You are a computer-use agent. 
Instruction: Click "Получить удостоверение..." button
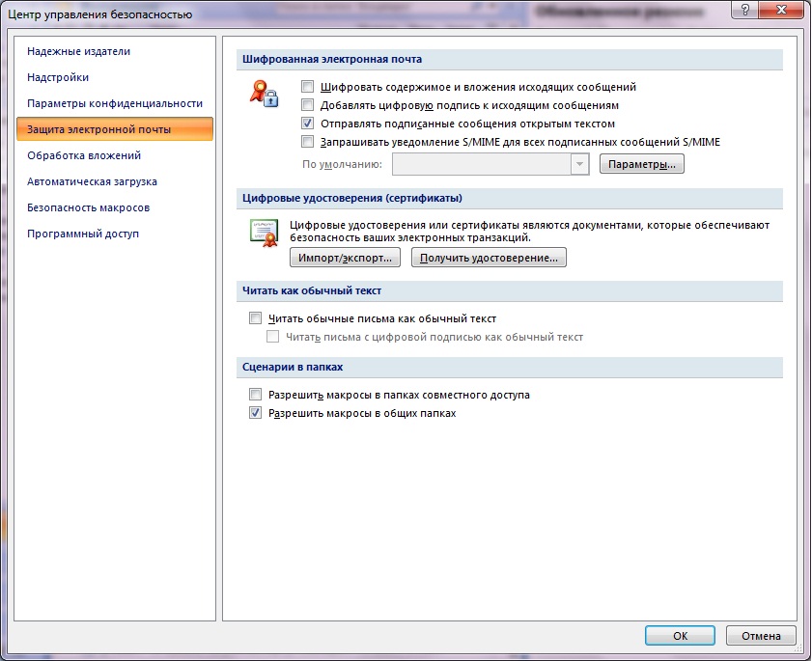489,258
